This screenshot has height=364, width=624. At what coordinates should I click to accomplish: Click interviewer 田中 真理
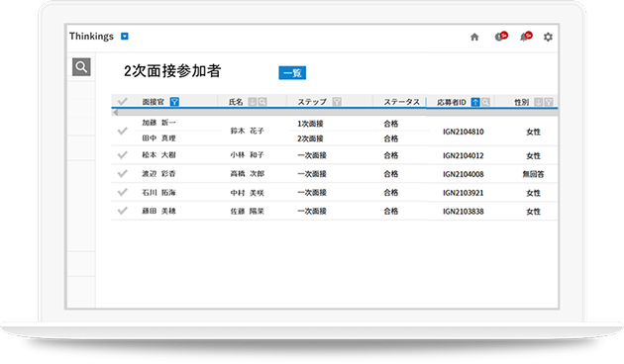(158, 137)
